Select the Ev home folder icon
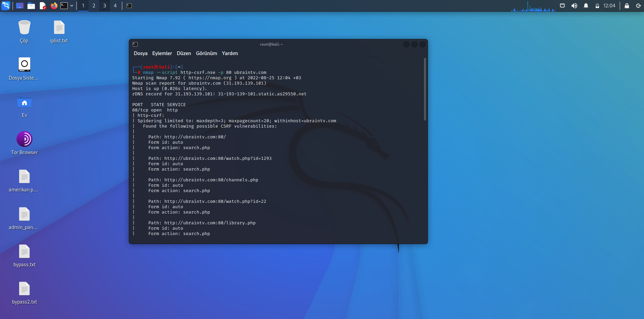The width and height of the screenshot is (644, 319). coord(24,107)
